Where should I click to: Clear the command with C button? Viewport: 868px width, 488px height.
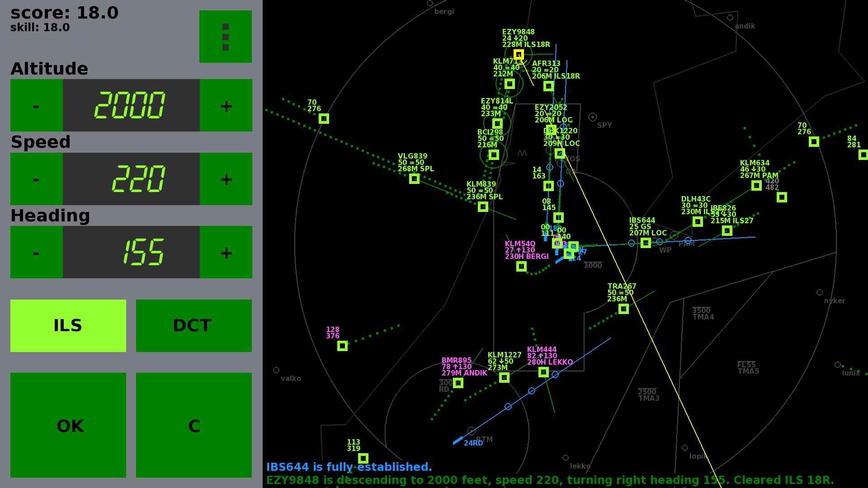[x=193, y=425]
